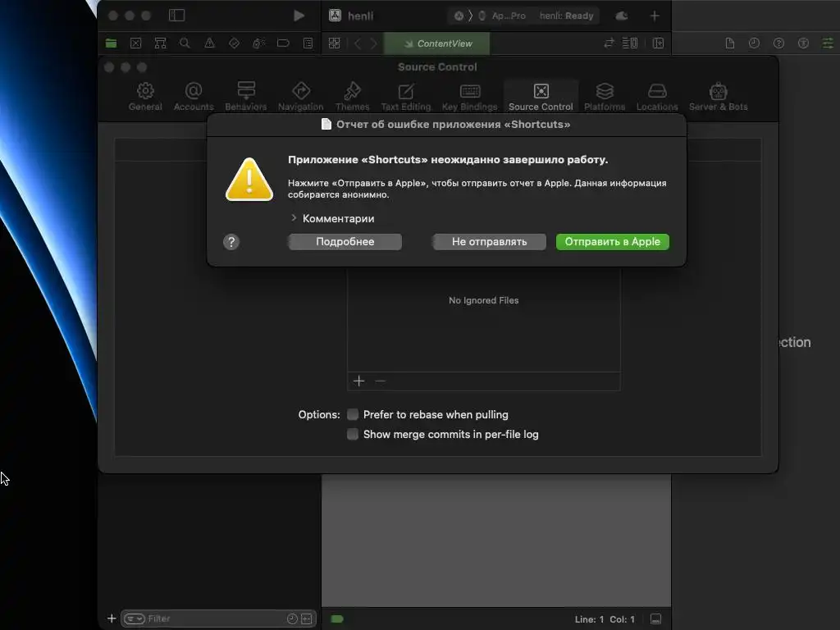Toggle source-controlled files filter icon
Viewport: 840px width, 630px height.
coord(307,619)
